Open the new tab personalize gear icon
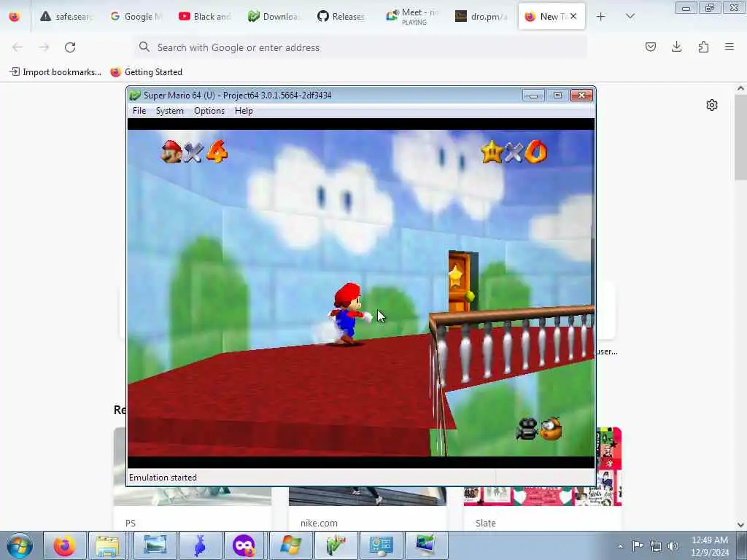This screenshot has width=747, height=560. tap(712, 105)
